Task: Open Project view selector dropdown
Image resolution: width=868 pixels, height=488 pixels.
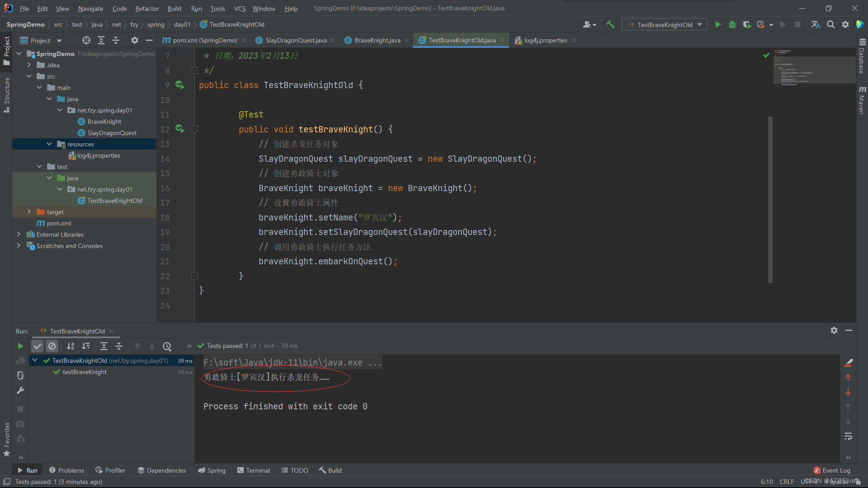Action: pos(41,41)
